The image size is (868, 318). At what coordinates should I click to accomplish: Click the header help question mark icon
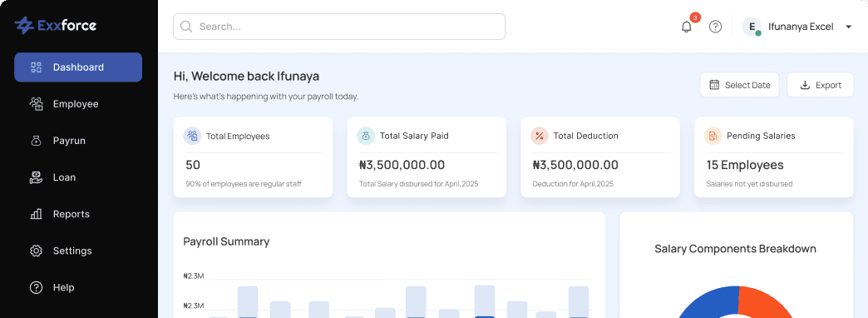tap(715, 27)
